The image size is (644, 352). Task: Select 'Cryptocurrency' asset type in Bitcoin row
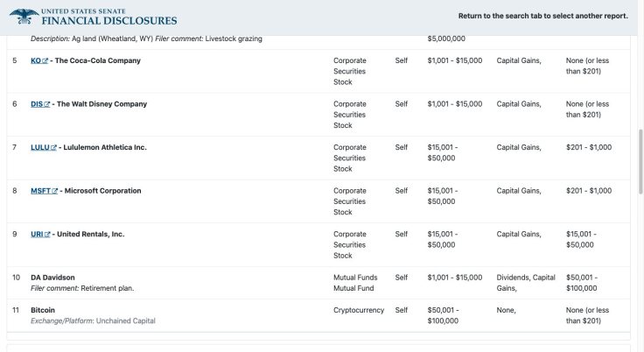[359, 310]
